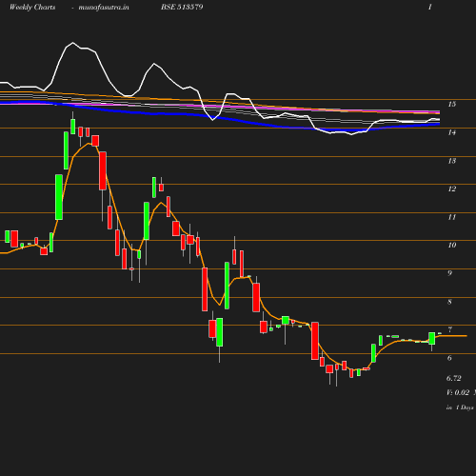Click the price axis label 12

pyautogui.click(x=452, y=188)
